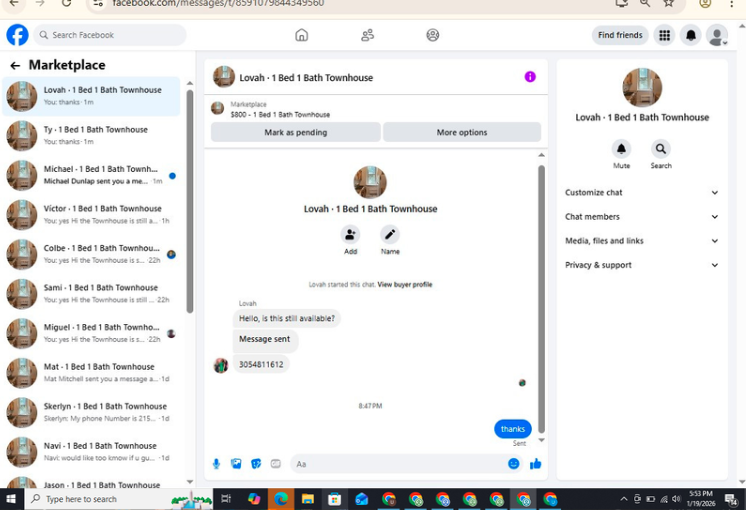Expand Customize chat section
This screenshot has width=746, height=510.
[641, 193]
